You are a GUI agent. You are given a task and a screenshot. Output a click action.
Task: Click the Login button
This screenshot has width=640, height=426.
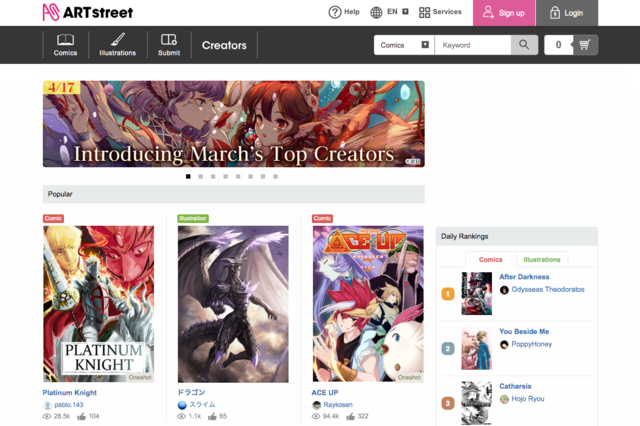click(x=567, y=13)
